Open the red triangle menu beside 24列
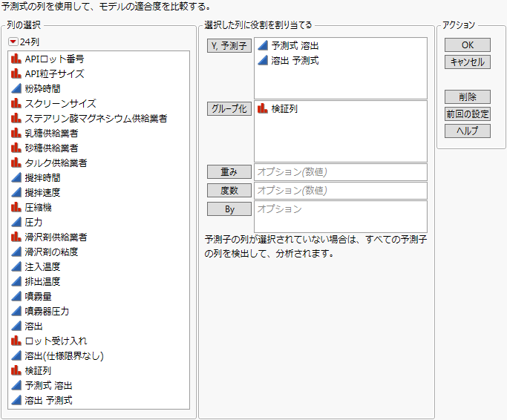Screen dimensions: 507x420 click(x=13, y=42)
